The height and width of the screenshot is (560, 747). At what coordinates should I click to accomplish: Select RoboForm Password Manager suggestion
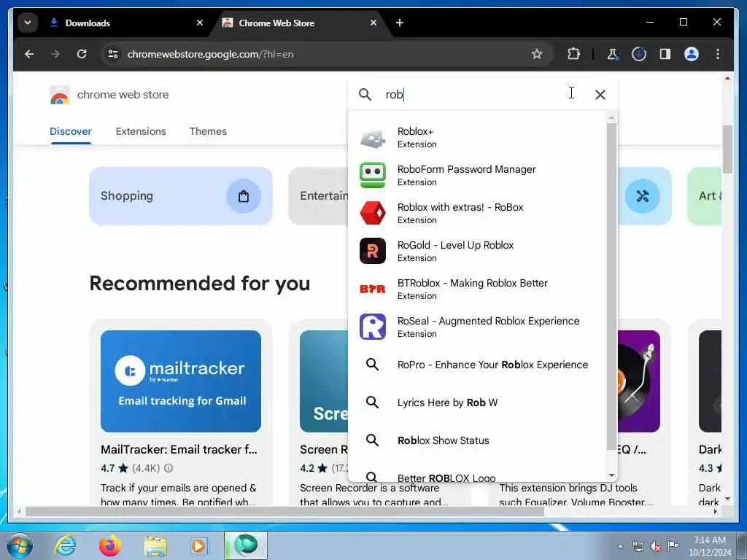tap(478, 176)
